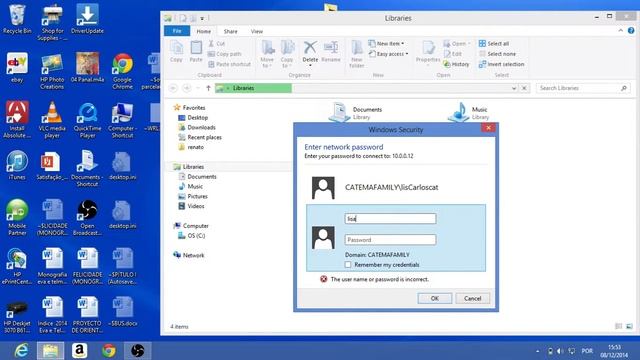Click the taskbar clock
The height and width of the screenshot is (360, 640).
(x=614, y=351)
